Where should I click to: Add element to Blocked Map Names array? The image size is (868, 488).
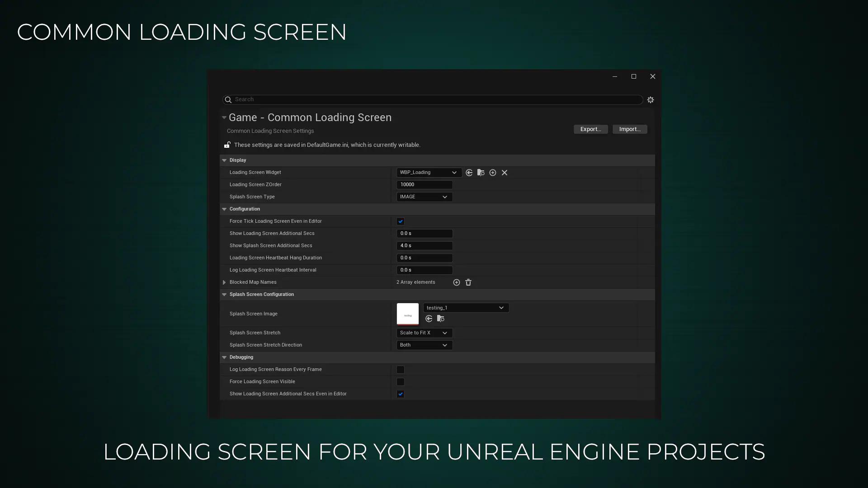point(457,282)
